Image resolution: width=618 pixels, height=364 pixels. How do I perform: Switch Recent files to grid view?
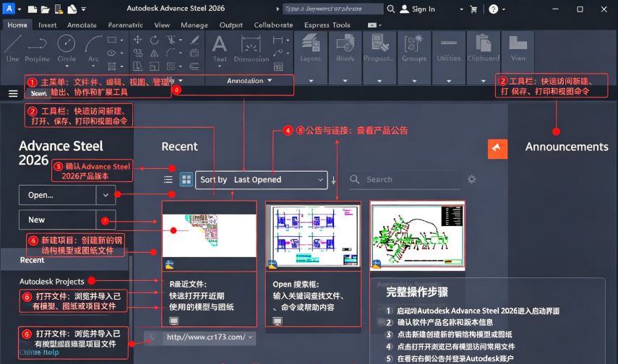point(186,180)
